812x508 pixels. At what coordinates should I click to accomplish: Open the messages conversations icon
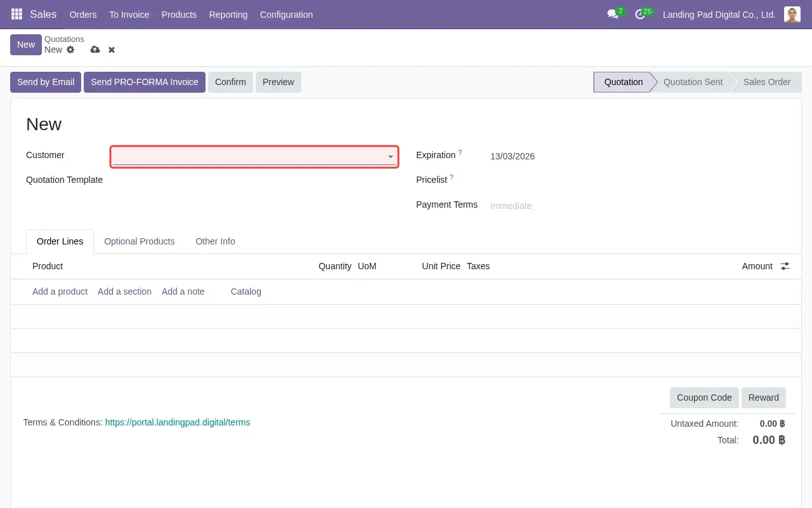(x=612, y=14)
